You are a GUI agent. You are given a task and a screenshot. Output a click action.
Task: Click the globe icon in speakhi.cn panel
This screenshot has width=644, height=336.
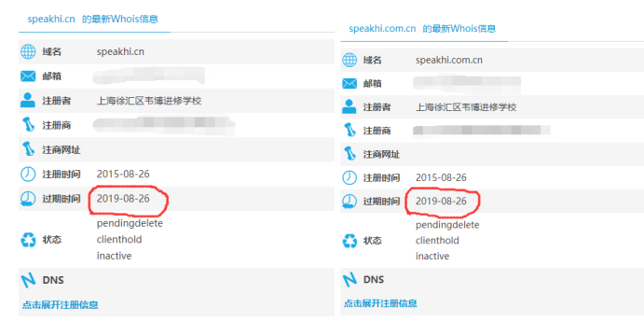(x=28, y=51)
